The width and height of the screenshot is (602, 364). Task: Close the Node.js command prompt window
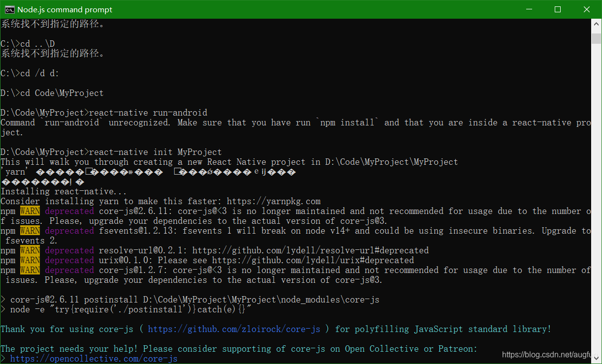coord(587,9)
